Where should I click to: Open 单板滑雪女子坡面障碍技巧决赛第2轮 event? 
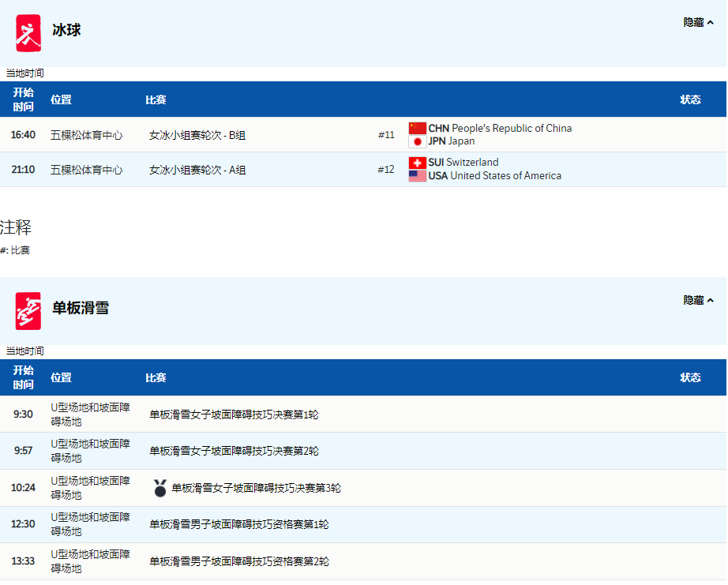coord(234,451)
